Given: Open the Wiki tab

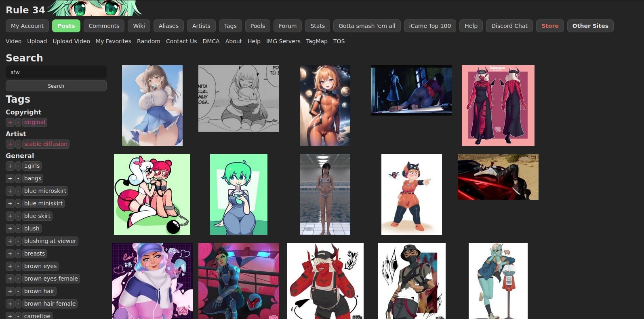Looking at the screenshot, I should [139, 26].
